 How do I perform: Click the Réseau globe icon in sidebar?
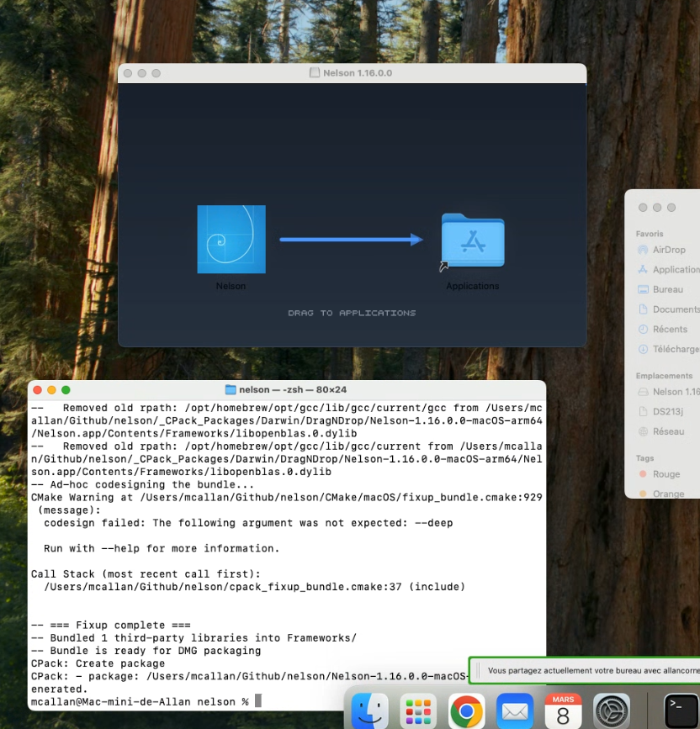643,431
